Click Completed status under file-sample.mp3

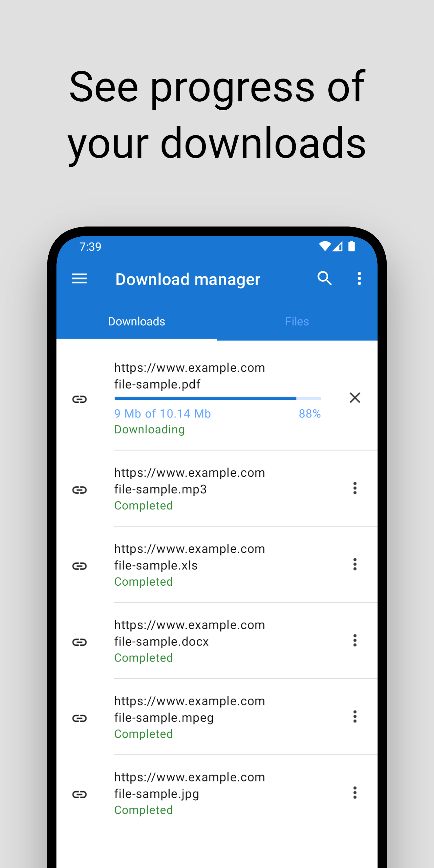144,505
